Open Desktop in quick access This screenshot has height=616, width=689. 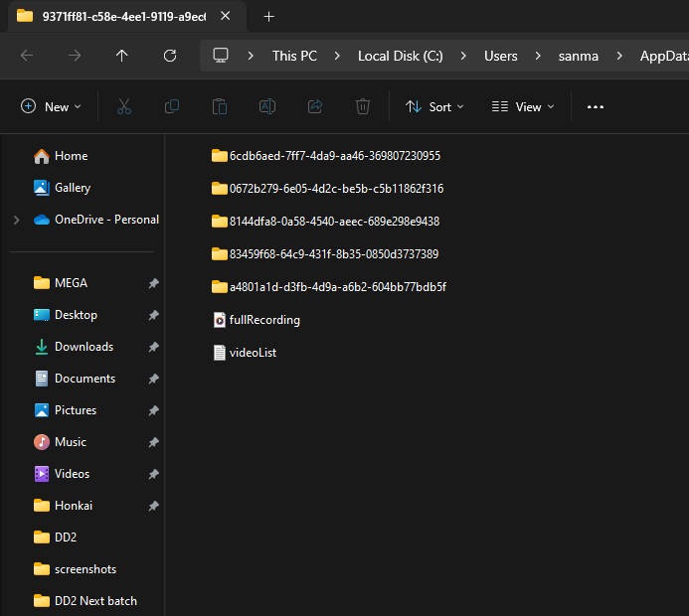[66, 315]
